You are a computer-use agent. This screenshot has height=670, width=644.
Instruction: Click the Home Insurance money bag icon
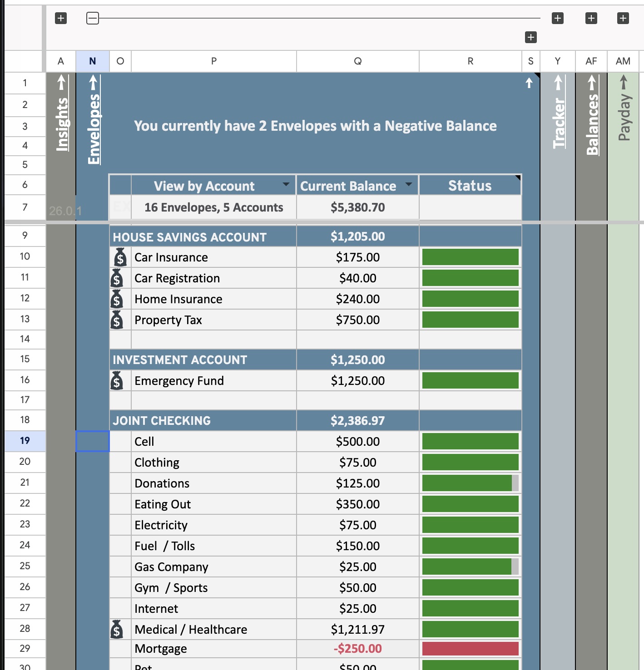tap(117, 299)
